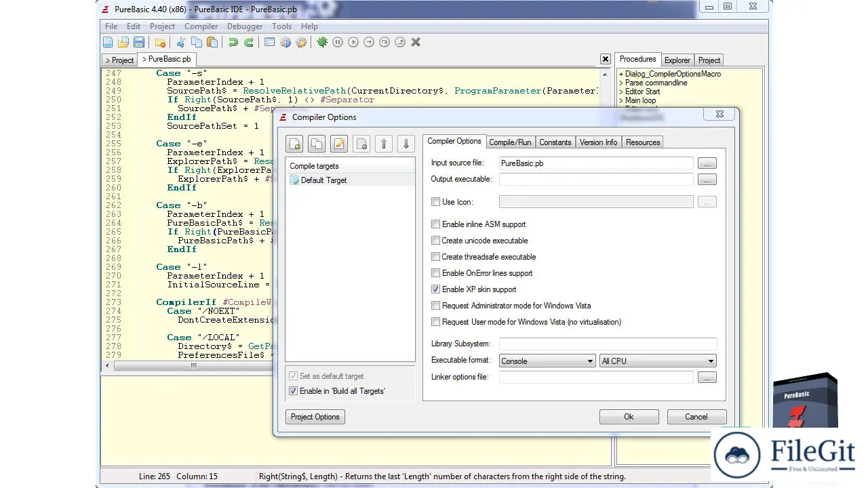Click the debugger Step arrow icon
Viewport: 868px width, 488px height.
(369, 42)
